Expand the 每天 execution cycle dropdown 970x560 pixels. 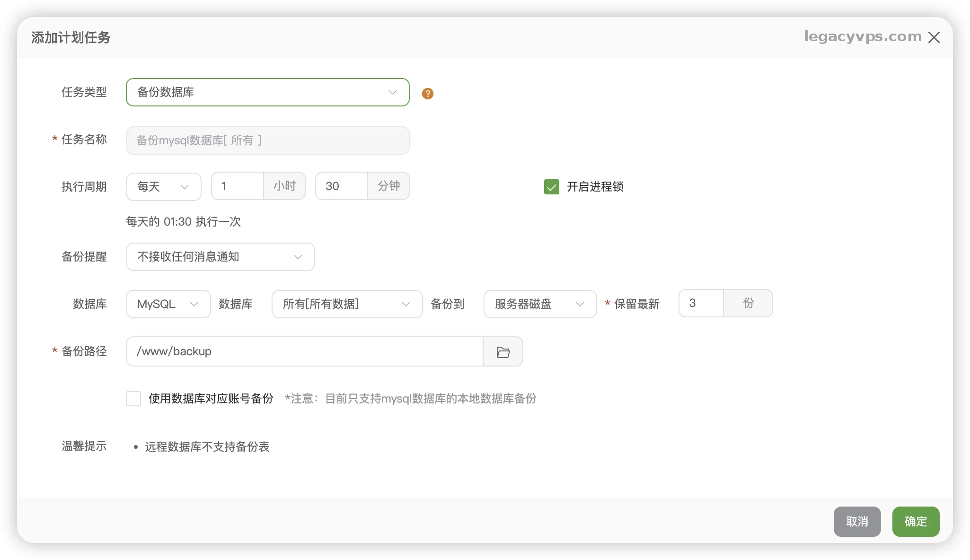pos(163,186)
